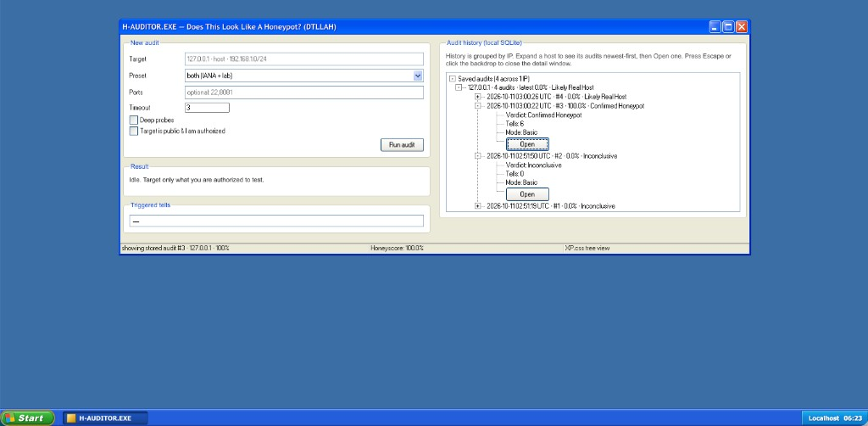Expand audit #4 Likely Real Host
Image resolution: width=868 pixels, height=426 pixels.
click(478, 97)
